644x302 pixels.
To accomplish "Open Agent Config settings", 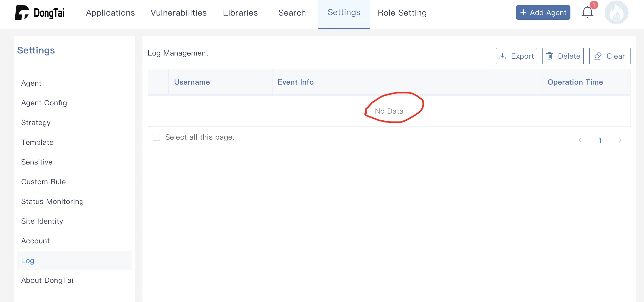I will coord(44,103).
